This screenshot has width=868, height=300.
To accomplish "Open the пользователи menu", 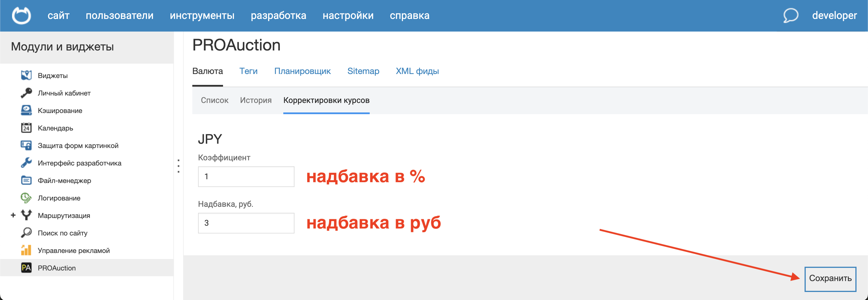I will tap(120, 15).
